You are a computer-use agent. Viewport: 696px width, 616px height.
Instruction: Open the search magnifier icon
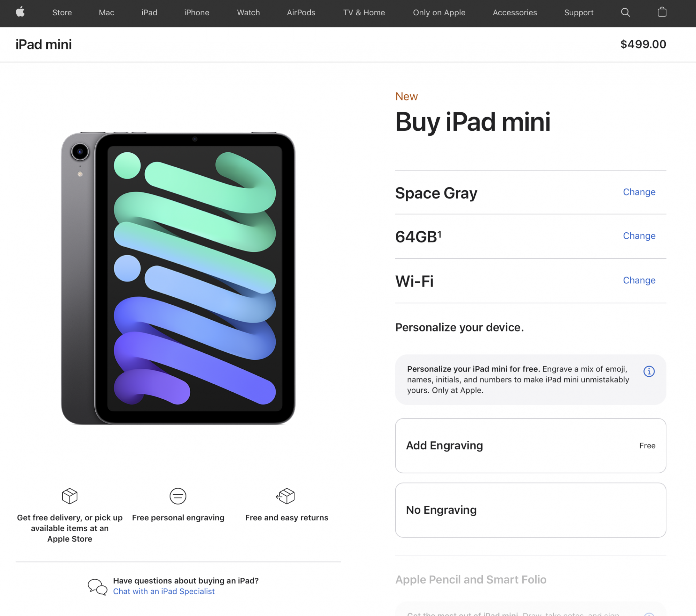point(625,13)
